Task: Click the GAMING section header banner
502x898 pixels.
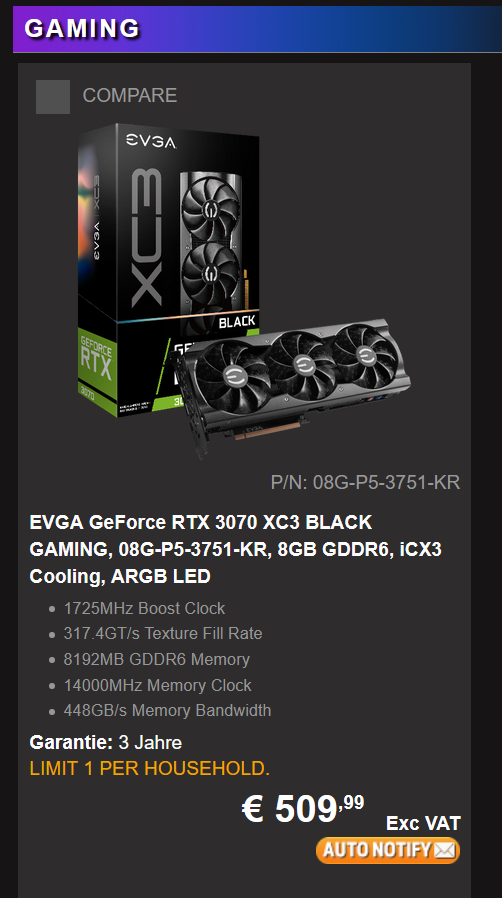Action: pyautogui.click(x=258, y=29)
